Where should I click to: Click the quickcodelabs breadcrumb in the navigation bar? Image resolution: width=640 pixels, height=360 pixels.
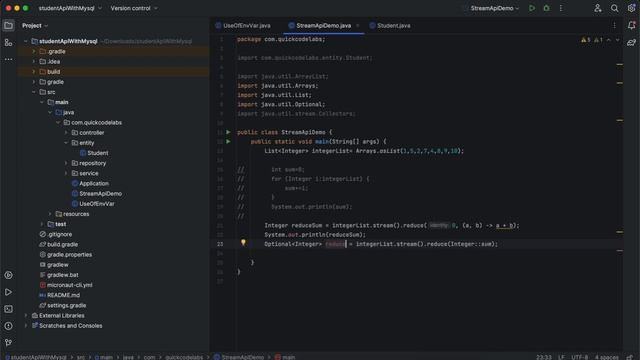184,357
